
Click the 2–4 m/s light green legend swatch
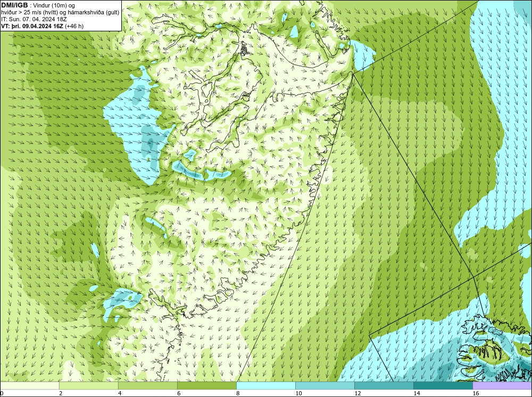pos(89,385)
